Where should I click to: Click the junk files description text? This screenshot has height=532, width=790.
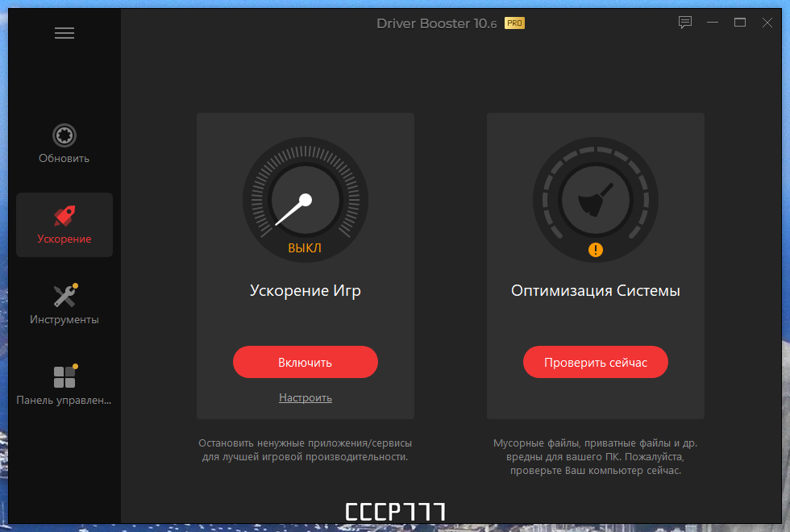(596, 457)
